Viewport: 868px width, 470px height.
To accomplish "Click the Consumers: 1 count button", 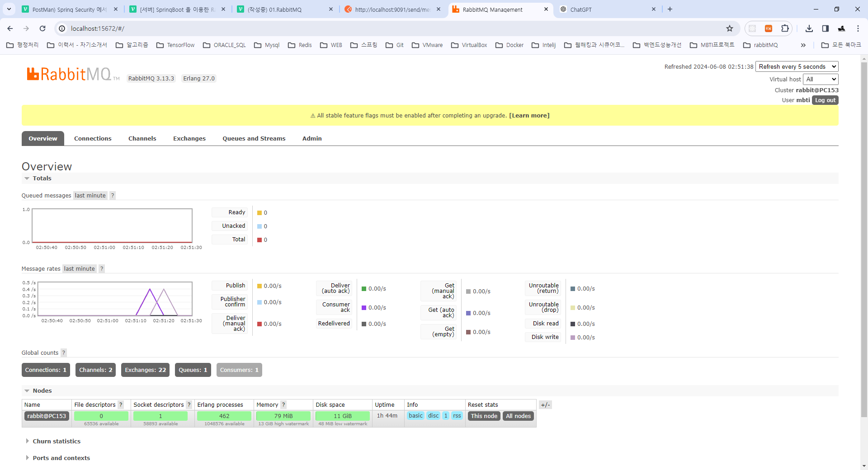I will click(x=239, y=370).
